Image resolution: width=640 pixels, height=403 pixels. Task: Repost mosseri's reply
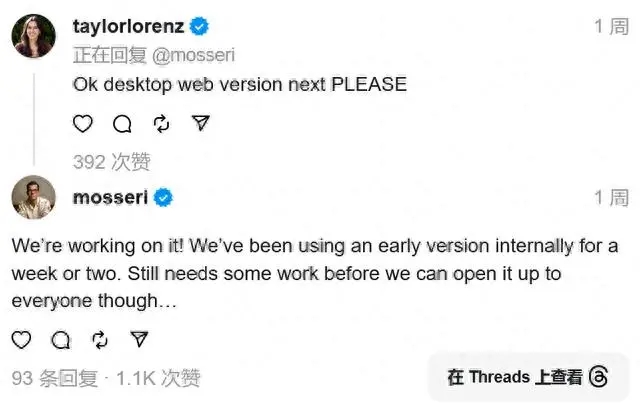(100, 340)
